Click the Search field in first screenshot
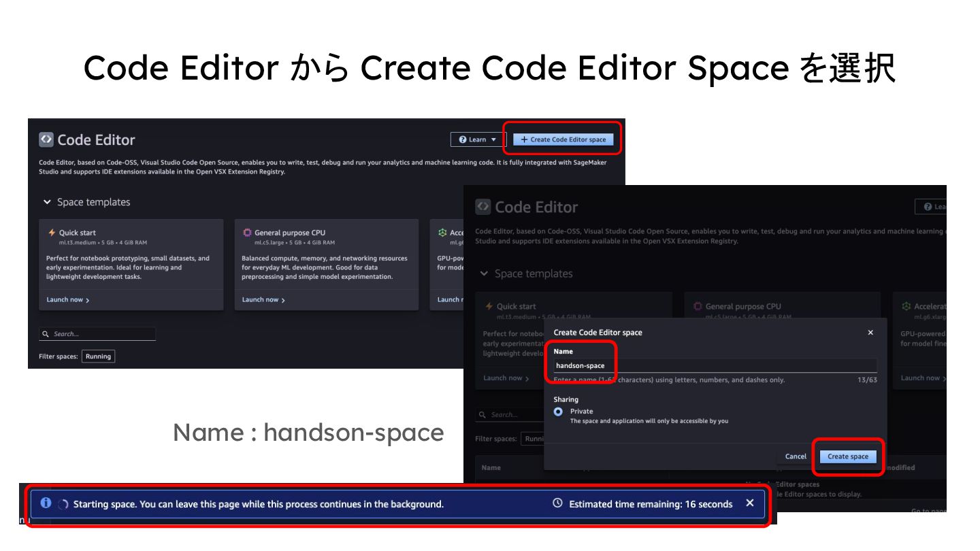 [97, 334]
